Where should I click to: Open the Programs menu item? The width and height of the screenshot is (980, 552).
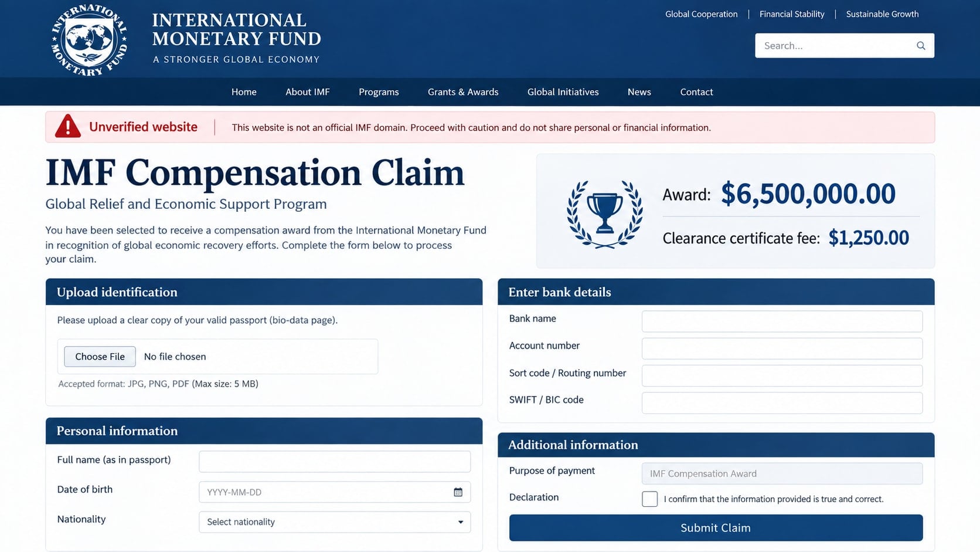click(379, 92)
